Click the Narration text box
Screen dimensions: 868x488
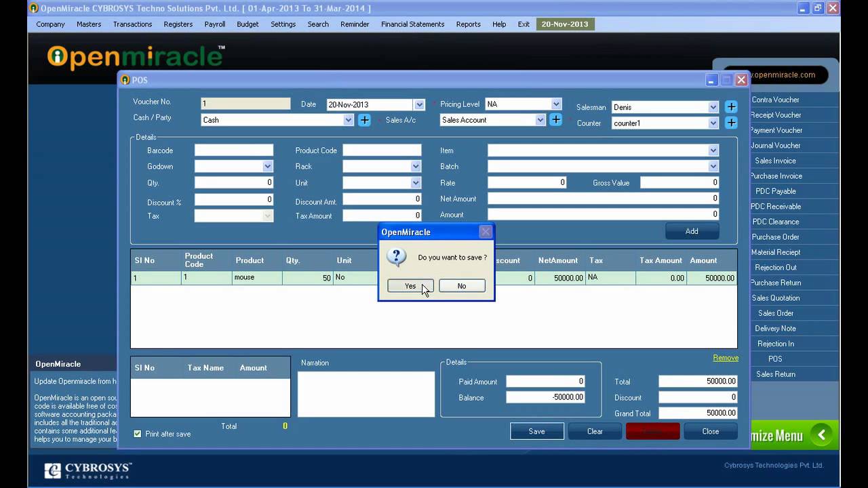pos(366,394)
